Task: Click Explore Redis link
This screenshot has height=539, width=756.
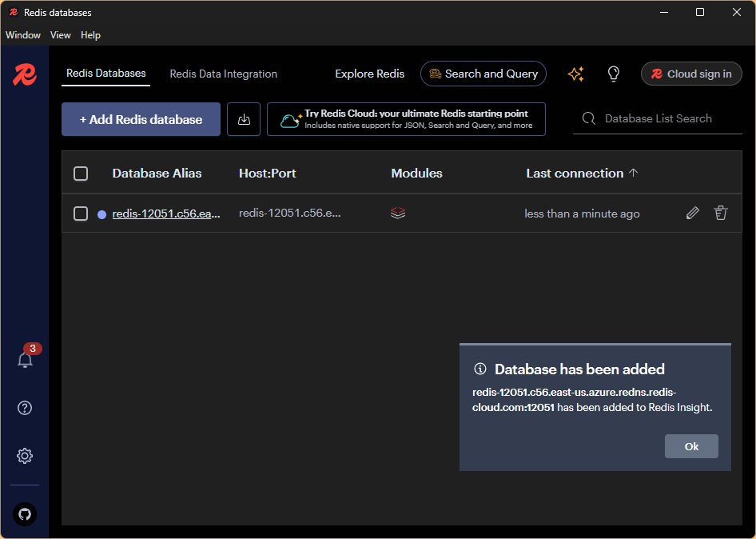Action: coord(370,74)
